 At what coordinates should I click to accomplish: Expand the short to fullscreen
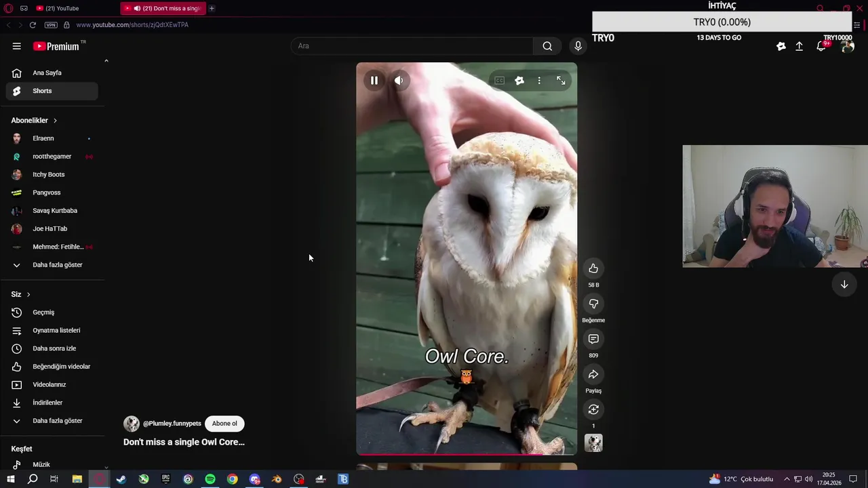(561, 81)
